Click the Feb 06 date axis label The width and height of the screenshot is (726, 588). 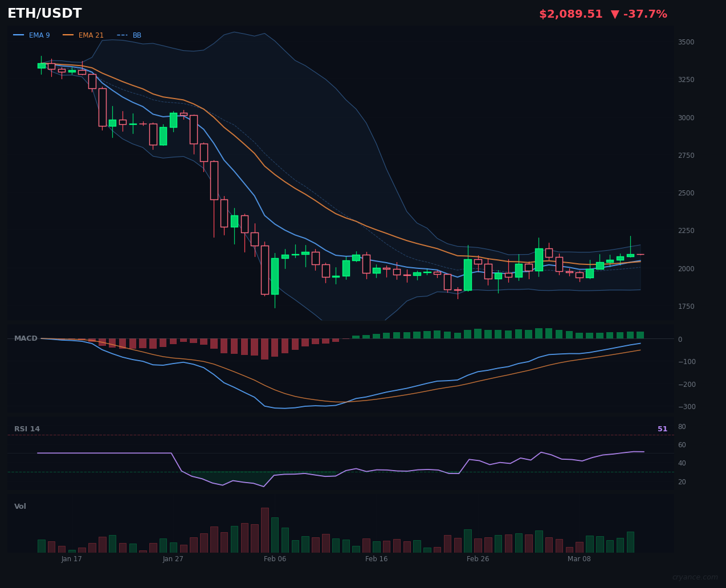275,559
